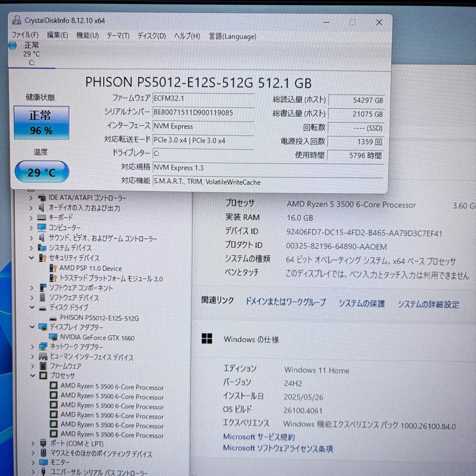This screenshot has width=476, height=476.
Task: Open the ディスク(D) menu
Action: 151,36
